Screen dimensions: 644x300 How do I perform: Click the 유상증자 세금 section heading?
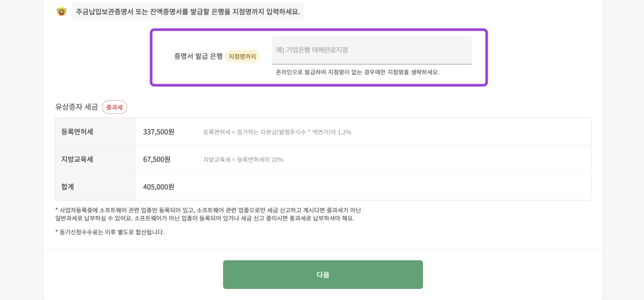coord(75,107)
